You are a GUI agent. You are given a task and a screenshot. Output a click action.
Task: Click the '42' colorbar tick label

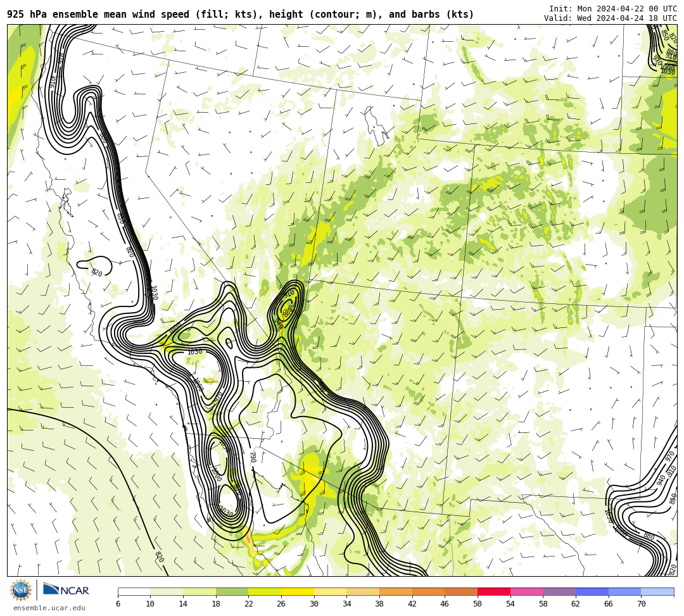[412, 604]
